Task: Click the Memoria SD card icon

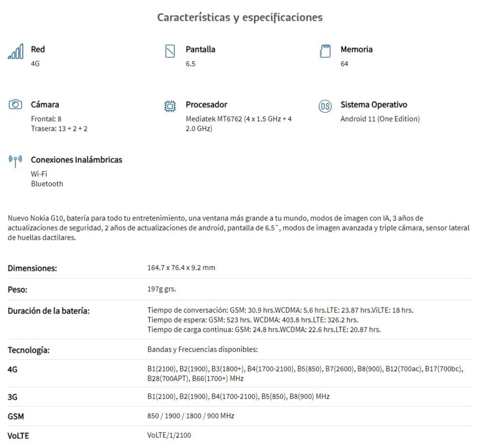Action: click(325, 51)
